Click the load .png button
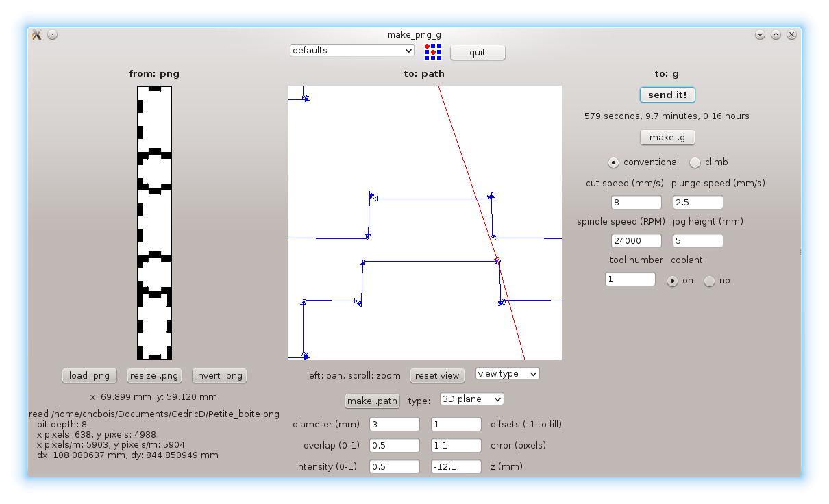The image size is (829, 504). coord(89,375)
